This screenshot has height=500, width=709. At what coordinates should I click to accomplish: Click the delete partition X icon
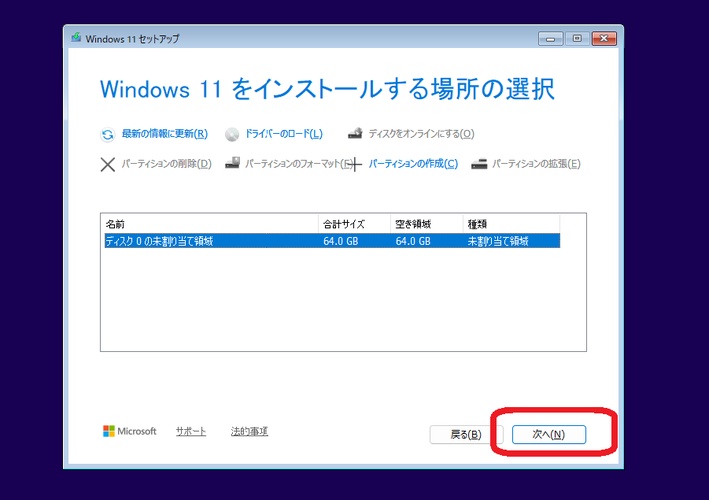(108, 164)
